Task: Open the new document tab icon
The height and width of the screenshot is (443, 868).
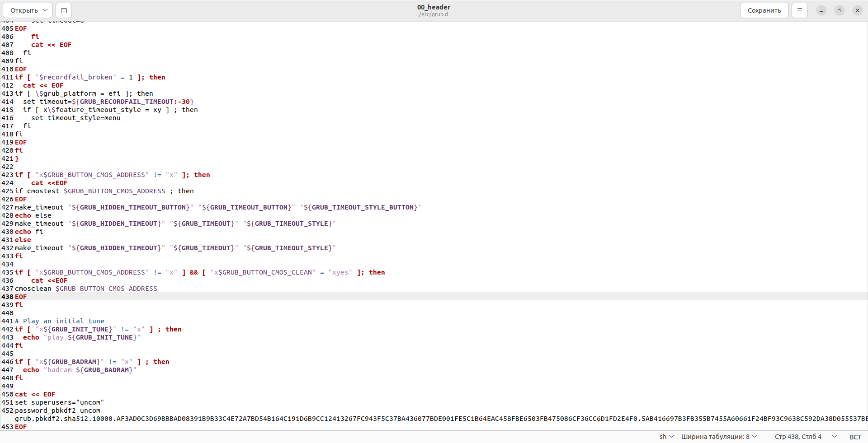Action: [64, 10]
